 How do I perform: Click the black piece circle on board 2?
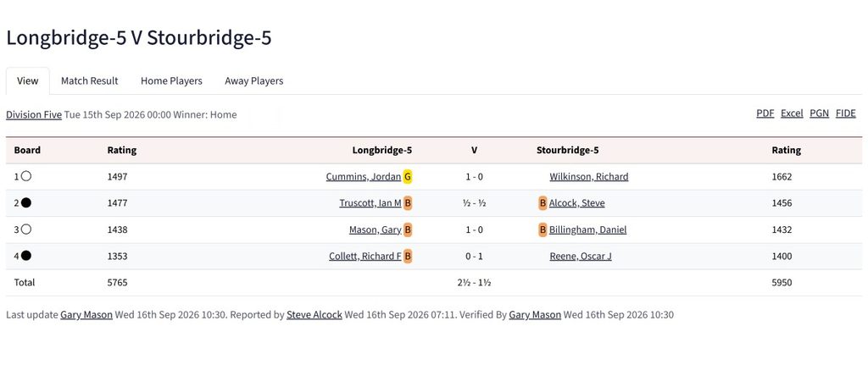click(x=25, y=203)
